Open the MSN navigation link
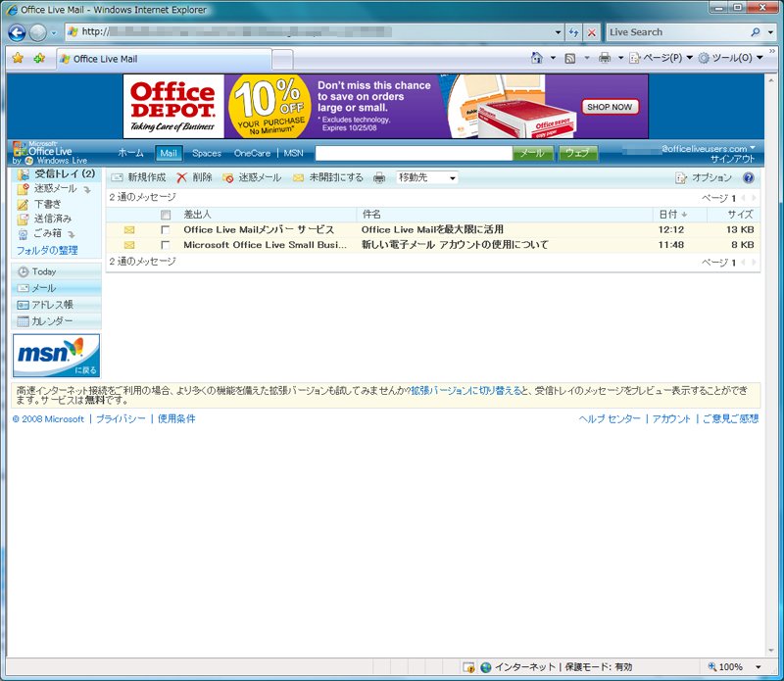This screenshot has width=784, height=681. 293,153
